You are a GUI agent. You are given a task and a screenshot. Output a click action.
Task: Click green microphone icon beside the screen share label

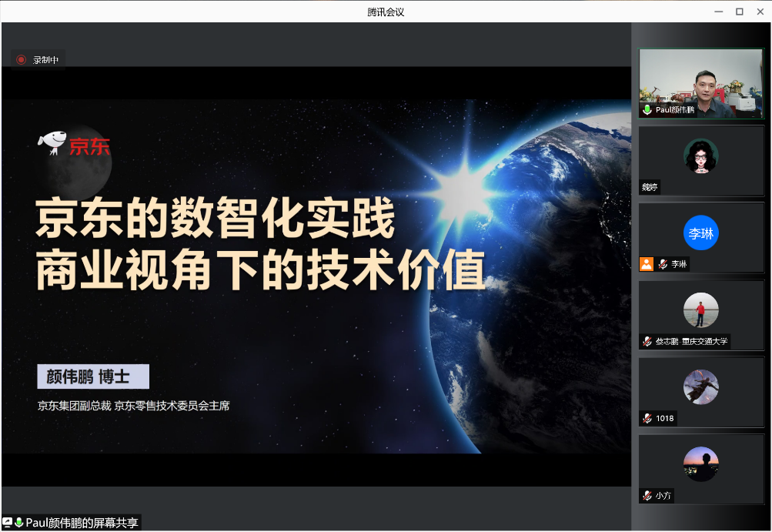pyautogui.click(x=18, y=522)
